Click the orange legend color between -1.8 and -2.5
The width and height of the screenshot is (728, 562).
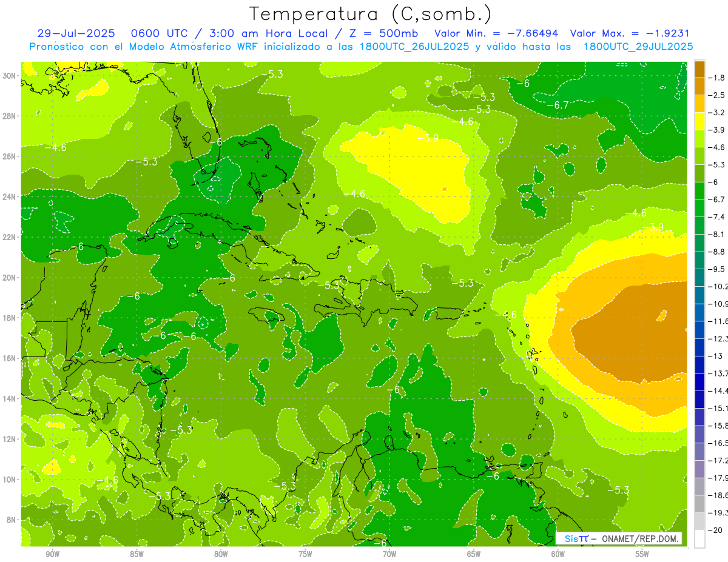(699, 86)
